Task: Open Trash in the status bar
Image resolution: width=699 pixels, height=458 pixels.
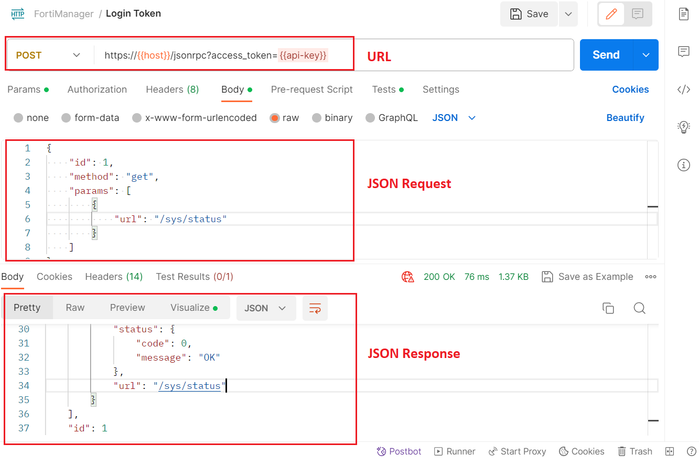Action: pos(635,451)
